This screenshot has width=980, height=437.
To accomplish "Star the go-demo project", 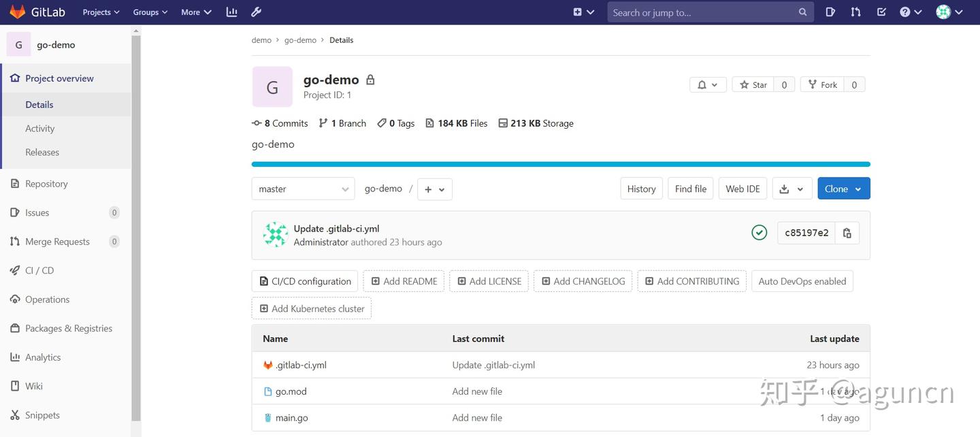I will click(x=753, y=84).
